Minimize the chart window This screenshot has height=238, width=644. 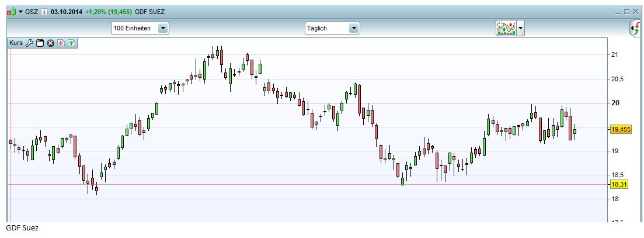[x=618, y=11]
